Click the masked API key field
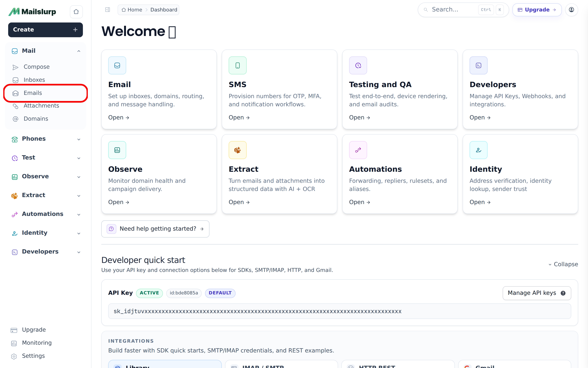The image size is (588, 368). (x=340, y=311)
